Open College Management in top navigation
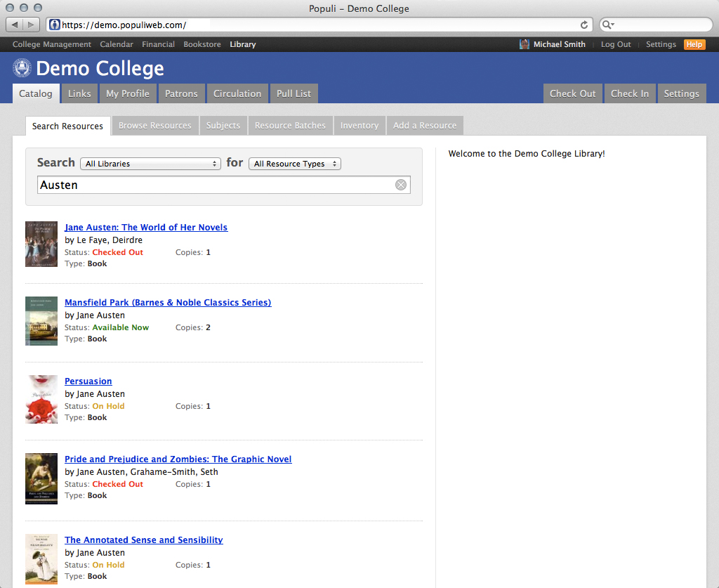Screen dimensions: 719x588 coord(52,44)
